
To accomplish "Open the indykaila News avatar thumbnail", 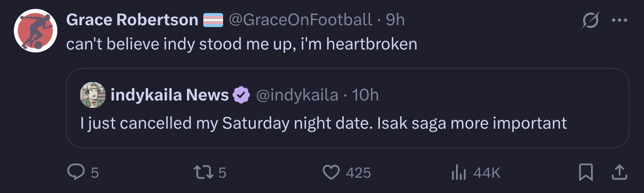I will tap(93, 95).
